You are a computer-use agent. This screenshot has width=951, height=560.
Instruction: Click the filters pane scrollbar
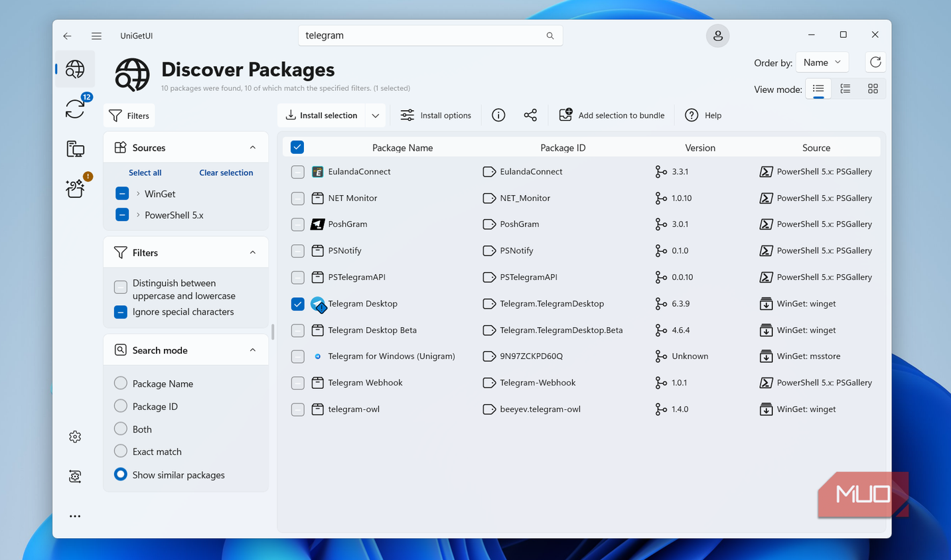point(273,332)
